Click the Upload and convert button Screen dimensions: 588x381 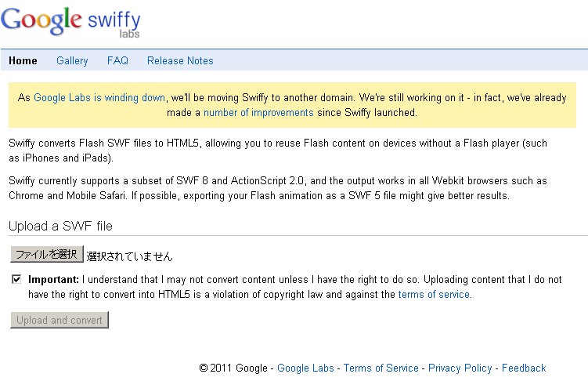coord(60,320)
